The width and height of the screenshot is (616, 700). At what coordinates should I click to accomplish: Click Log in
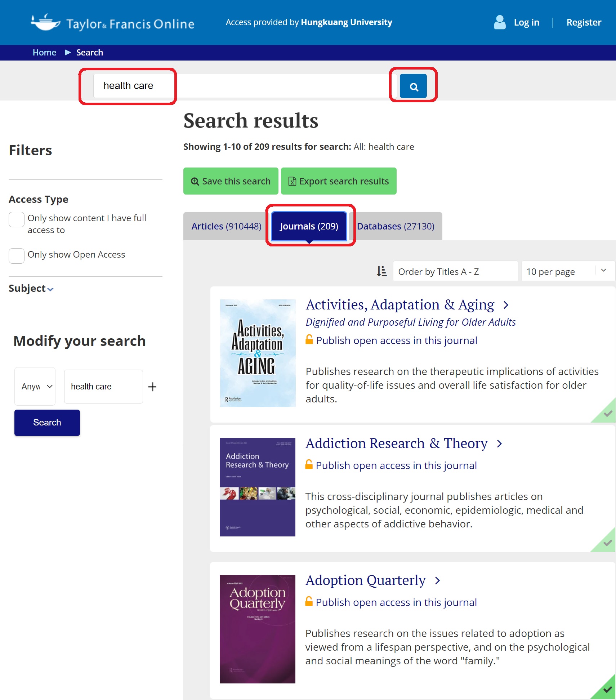[526, 22]
